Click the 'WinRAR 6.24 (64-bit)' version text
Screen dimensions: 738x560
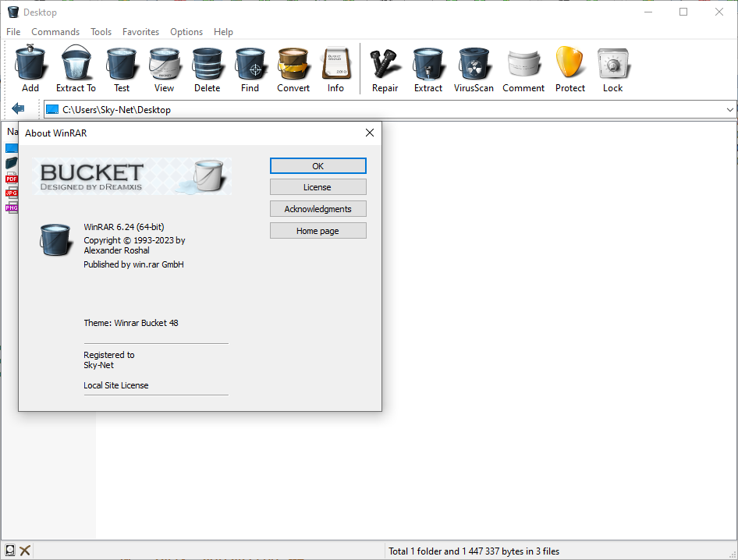point(124,227)
